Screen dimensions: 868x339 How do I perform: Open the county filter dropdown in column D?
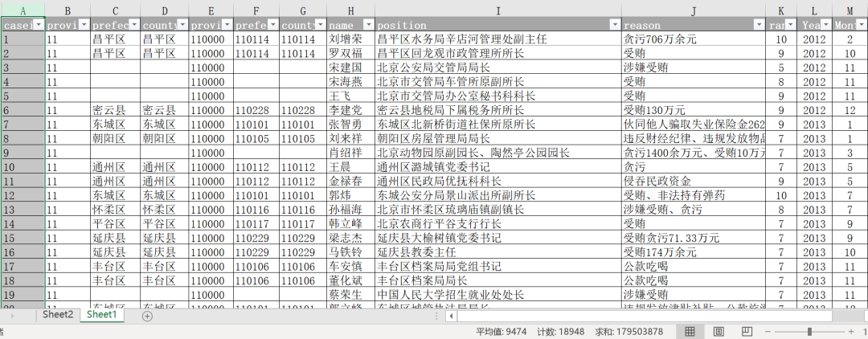(x=182, y=25)
